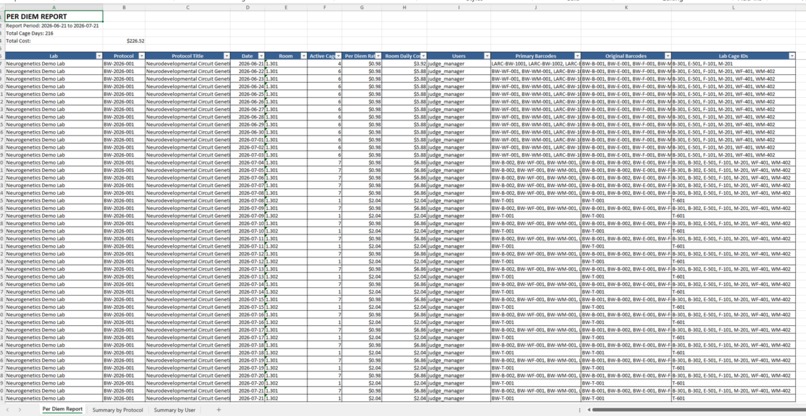Viewport: 806px width, 416px height.
Task: Select column L header
Action: [734, 7]
